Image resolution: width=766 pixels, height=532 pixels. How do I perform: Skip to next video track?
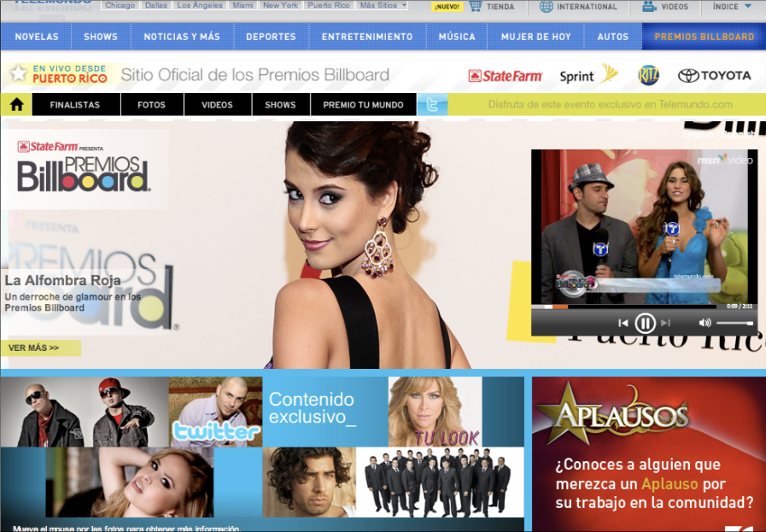coord(665,323)
